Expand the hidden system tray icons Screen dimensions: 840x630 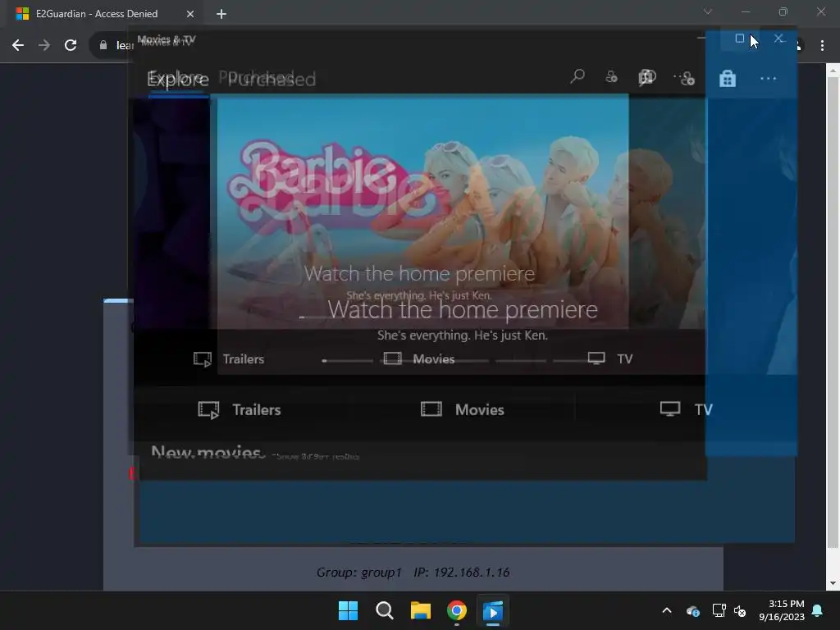point(667,610)
